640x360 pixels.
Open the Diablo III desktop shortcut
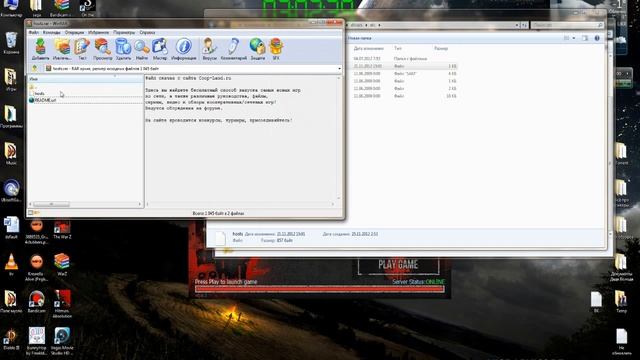click(x=11, y=339)
